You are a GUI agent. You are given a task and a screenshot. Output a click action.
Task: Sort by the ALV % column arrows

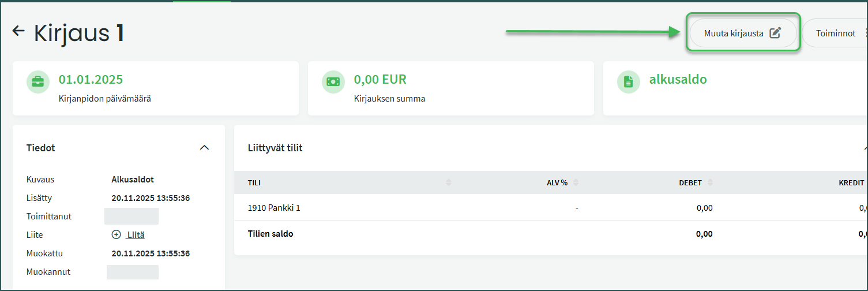point(576,182)
